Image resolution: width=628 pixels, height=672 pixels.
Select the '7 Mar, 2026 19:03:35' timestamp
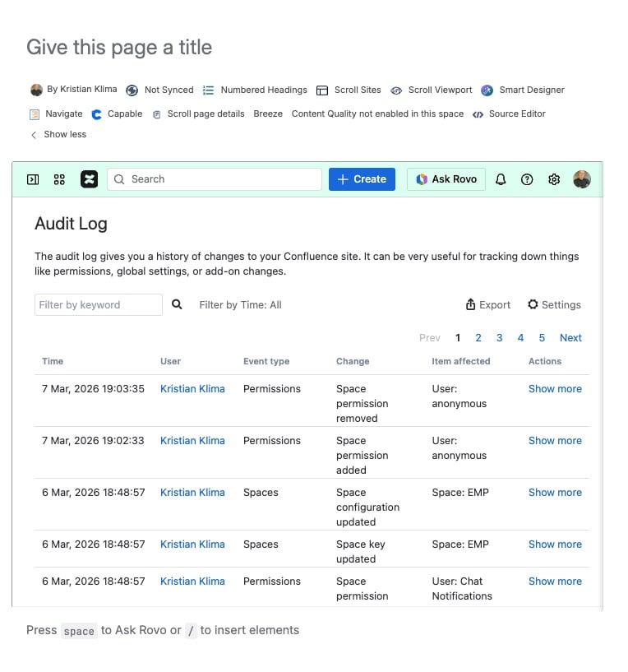coord(93,389)
